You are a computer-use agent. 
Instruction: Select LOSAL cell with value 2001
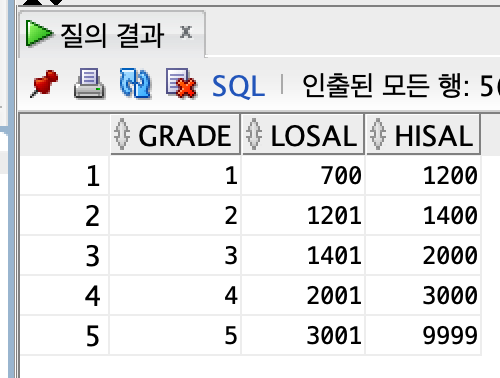click(x=303, y=295)
